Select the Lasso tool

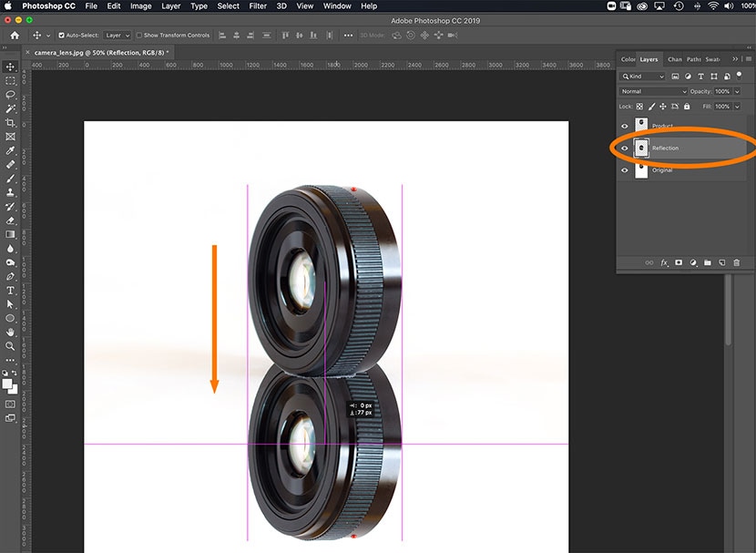(10, 94)
